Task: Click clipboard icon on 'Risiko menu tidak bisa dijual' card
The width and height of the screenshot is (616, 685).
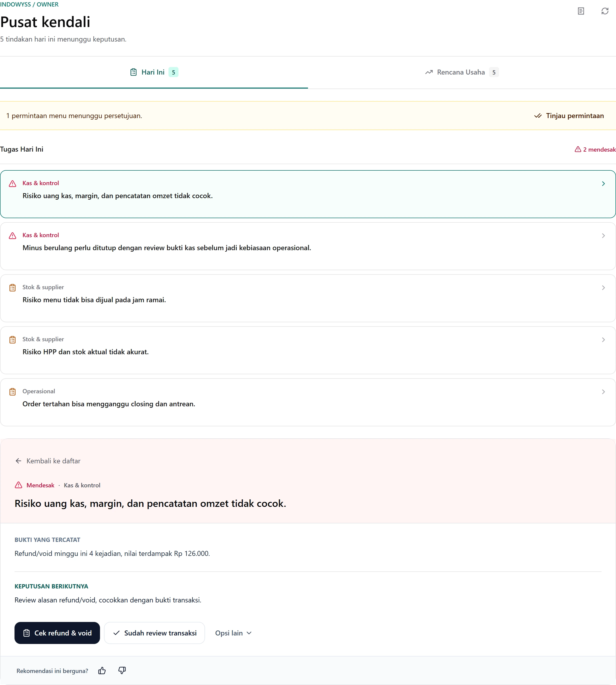Action: (12, 288)
